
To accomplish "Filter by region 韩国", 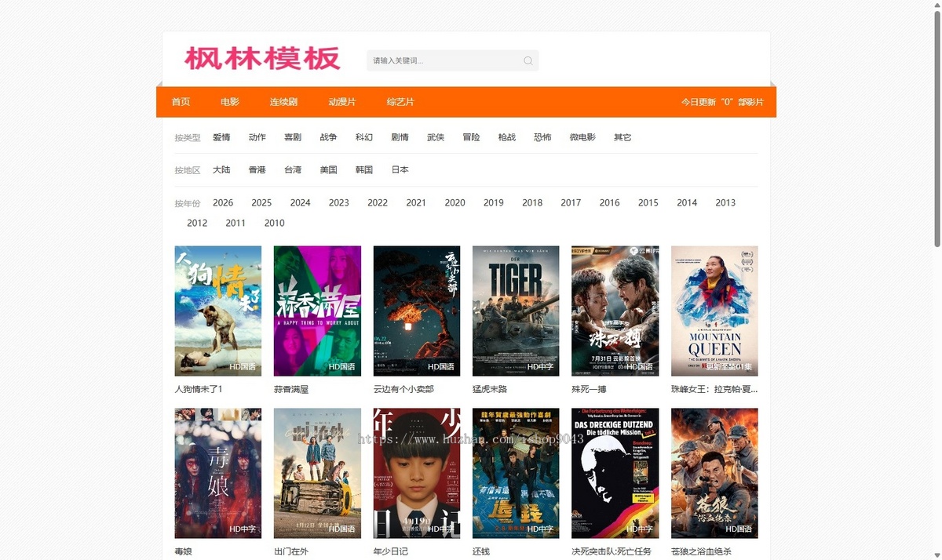I will (x=364, y=170).
